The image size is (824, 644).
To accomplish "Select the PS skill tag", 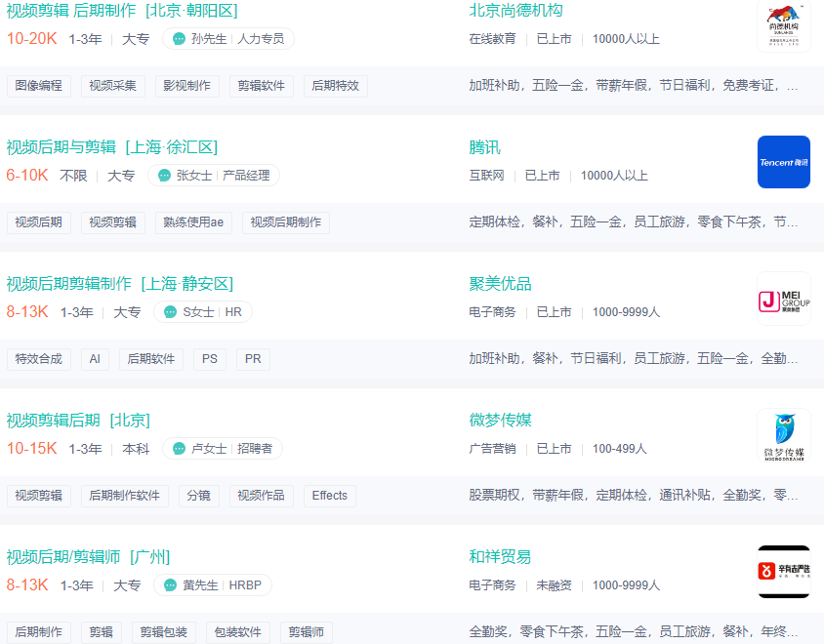I will click(210, 359).
